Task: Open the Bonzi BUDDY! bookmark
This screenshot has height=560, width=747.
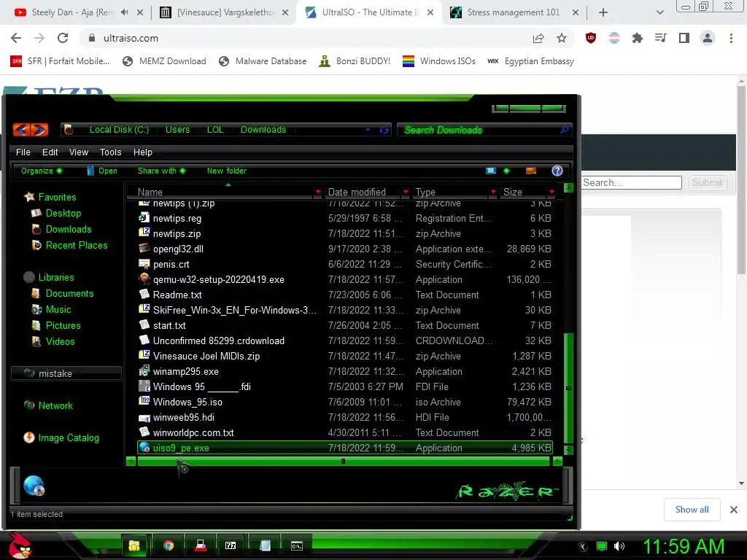Action: [x=355, y=61]
